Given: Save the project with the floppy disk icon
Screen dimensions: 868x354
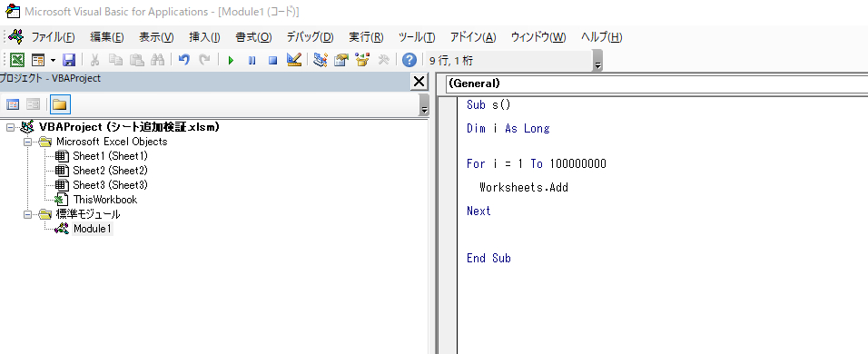Looking at the screenshot, I should click(69, 60).
